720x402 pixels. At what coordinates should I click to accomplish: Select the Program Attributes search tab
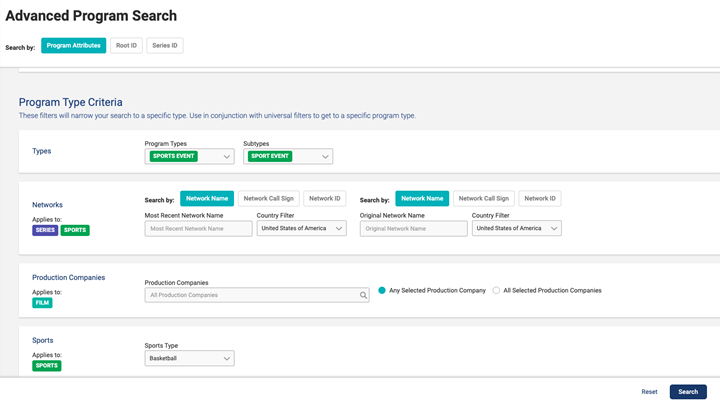coord(73,45)
